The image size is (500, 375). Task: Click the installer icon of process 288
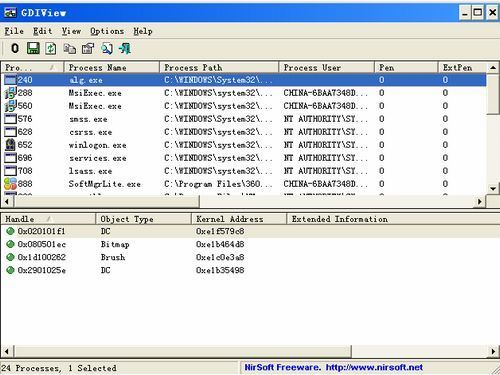point(10,93)
